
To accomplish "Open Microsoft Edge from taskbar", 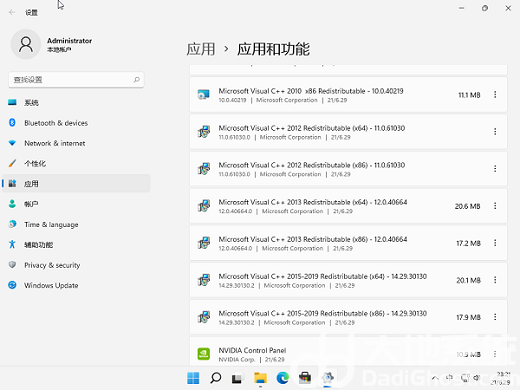I will 283,378.
